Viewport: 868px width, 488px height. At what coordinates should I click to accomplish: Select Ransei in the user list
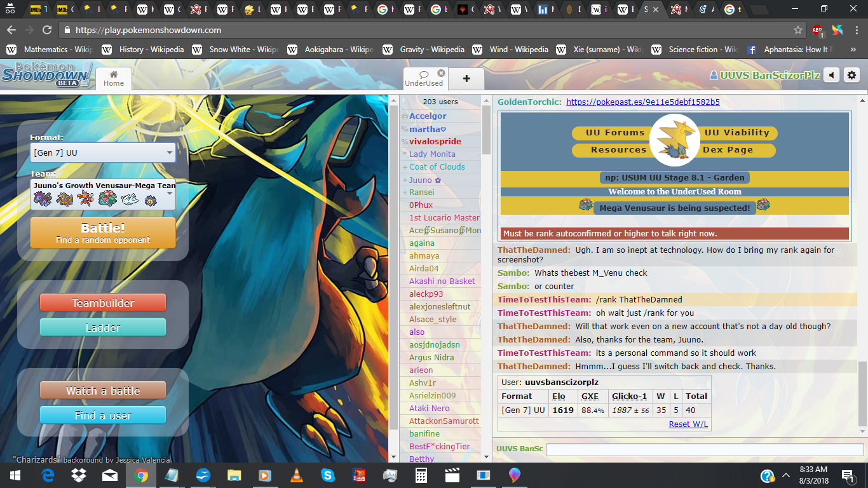[422, 192]
